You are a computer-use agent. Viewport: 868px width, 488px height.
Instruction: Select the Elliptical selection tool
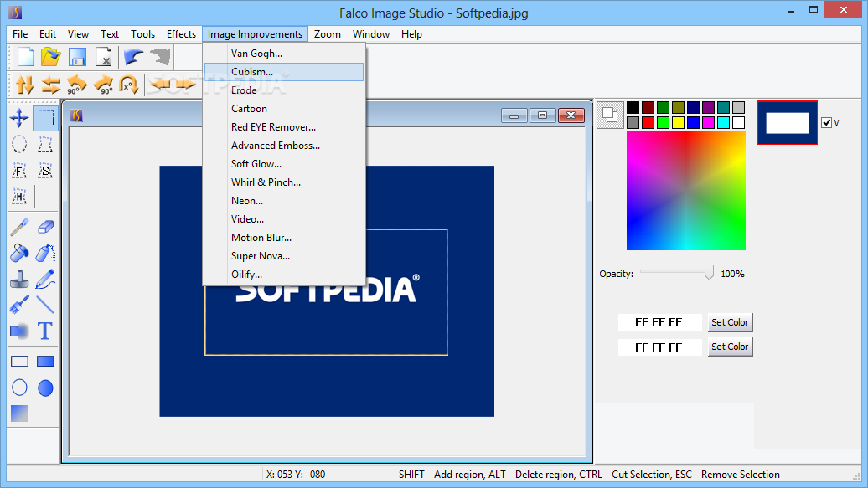[19, 144]
